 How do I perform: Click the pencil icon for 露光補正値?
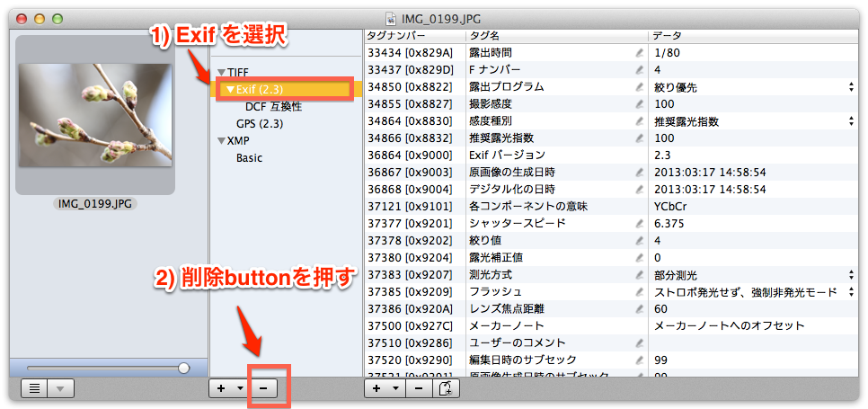pyautogui.click(x=640, y=258)
